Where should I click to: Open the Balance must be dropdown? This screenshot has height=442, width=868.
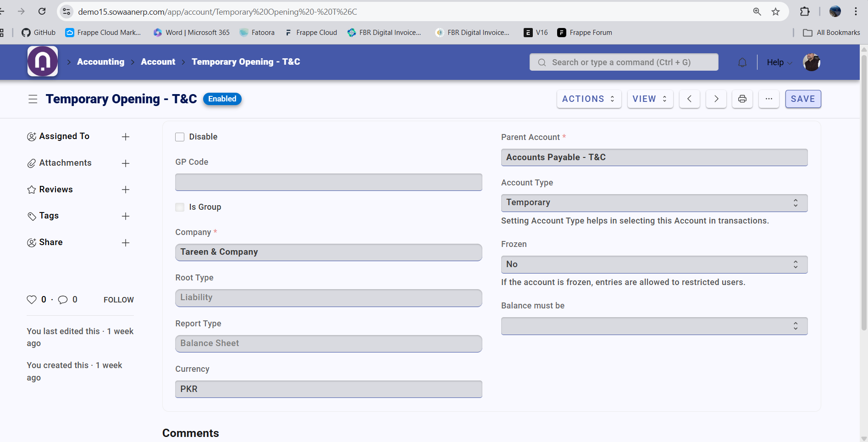pyautogui.click(x=654, y=326)
